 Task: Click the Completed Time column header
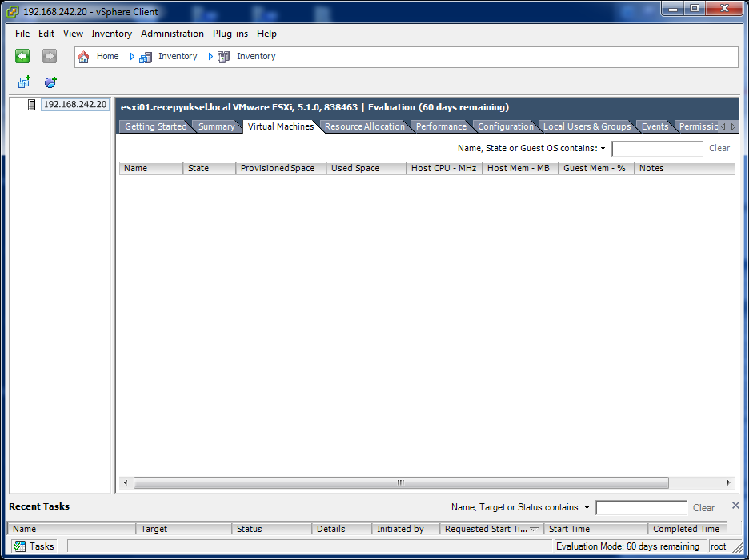[688, 529]
